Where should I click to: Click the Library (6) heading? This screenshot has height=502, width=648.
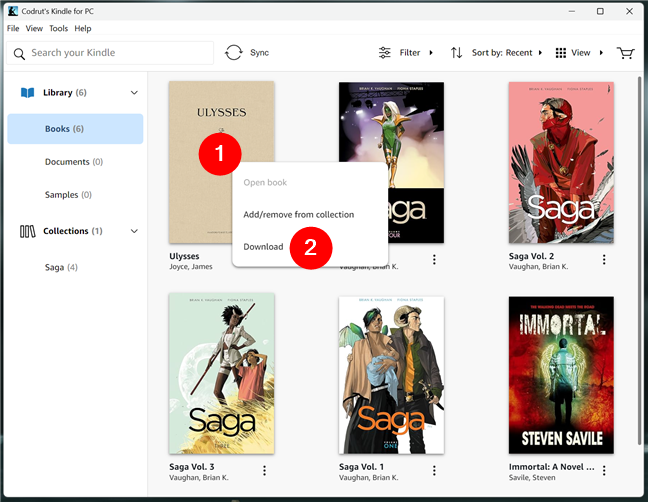click(64, 93)
